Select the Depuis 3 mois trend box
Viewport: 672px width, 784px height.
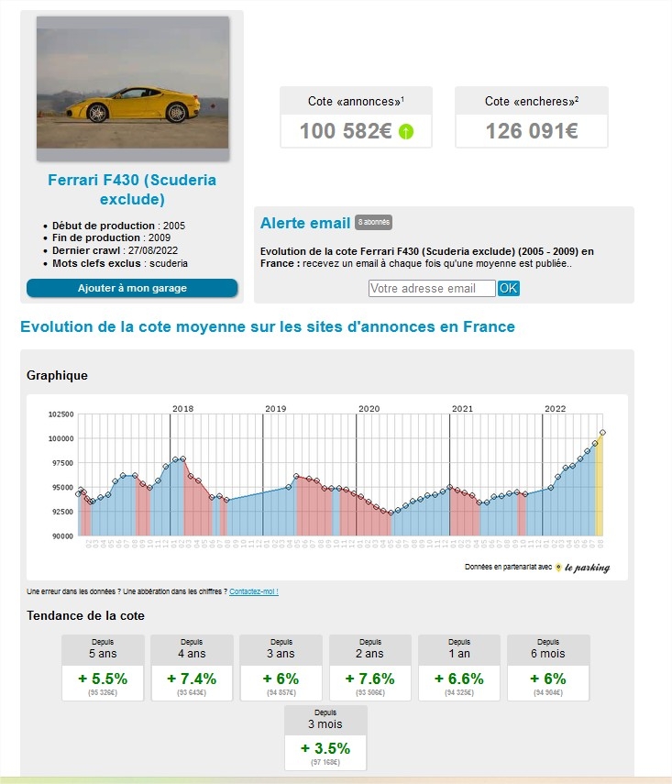pyautogui.click(x=325, y=738)
